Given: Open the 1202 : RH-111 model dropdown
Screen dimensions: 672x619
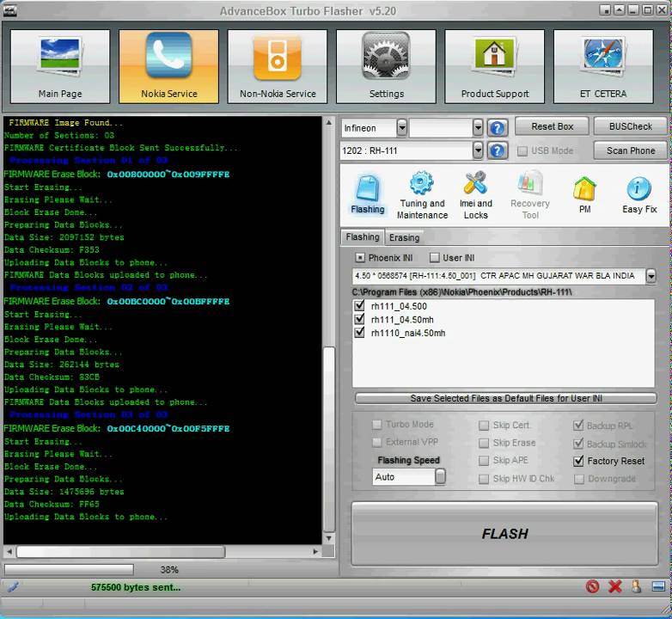Looking at the screenshot, I should coord(478,150).
